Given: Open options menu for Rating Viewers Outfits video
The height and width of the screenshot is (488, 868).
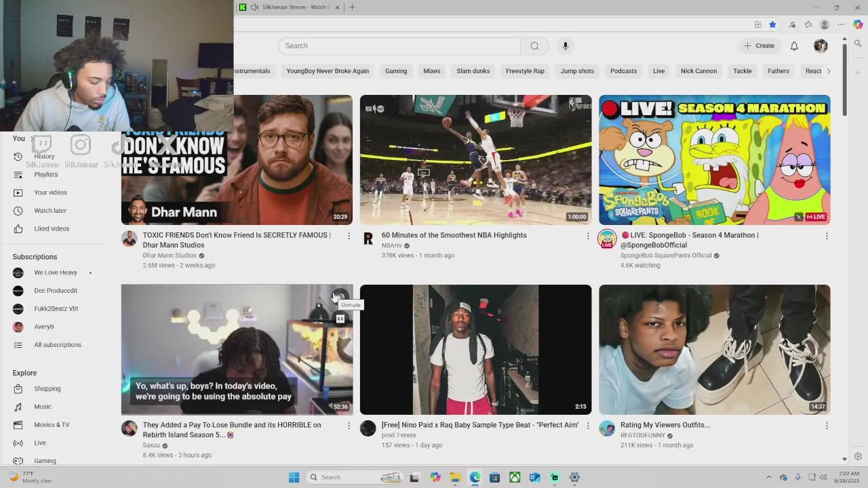Looking at the screenshot, I should tap(827, 426).
